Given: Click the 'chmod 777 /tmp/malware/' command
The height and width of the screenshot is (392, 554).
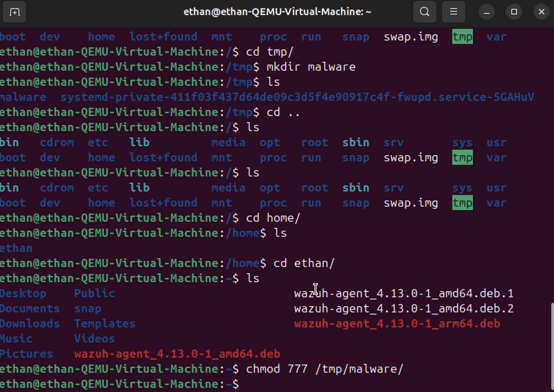Looking at the screenshot, I should pos(324,369).
